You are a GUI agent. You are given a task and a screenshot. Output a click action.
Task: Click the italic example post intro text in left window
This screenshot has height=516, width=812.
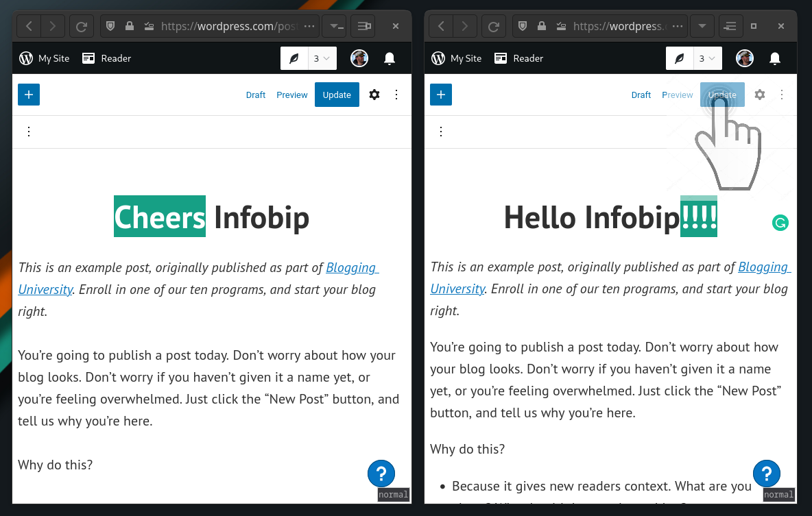(x=198, y=289)
